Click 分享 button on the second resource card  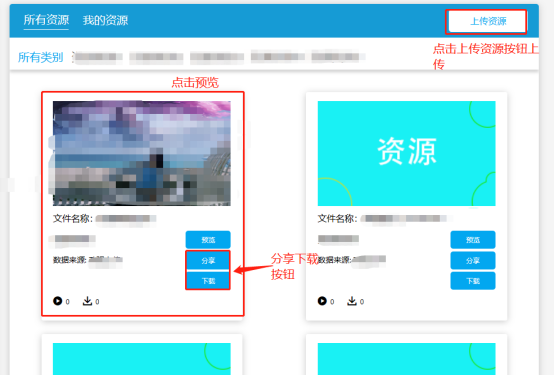point(473,260)
